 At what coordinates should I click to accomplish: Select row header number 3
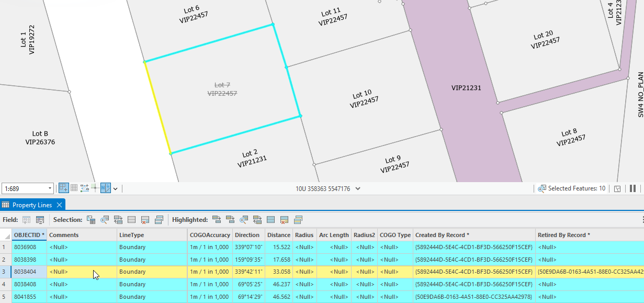tap(5, 272)
